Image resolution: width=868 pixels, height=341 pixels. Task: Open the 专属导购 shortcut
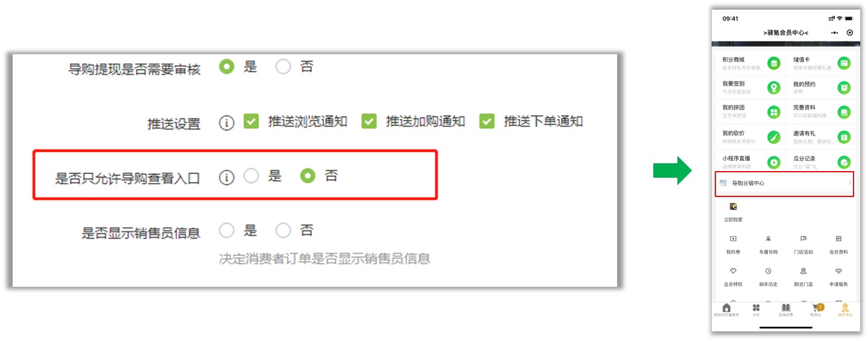pyautogui.click(x=768, y=244)
